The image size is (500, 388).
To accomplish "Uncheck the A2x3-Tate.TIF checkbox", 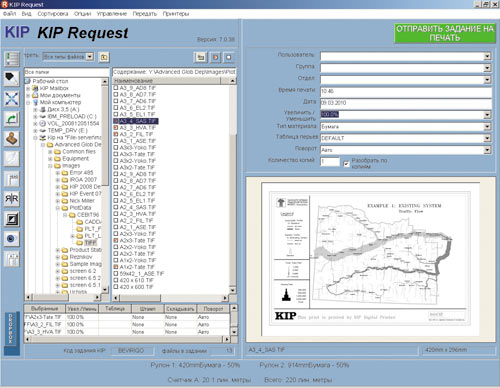I will 116,240.
